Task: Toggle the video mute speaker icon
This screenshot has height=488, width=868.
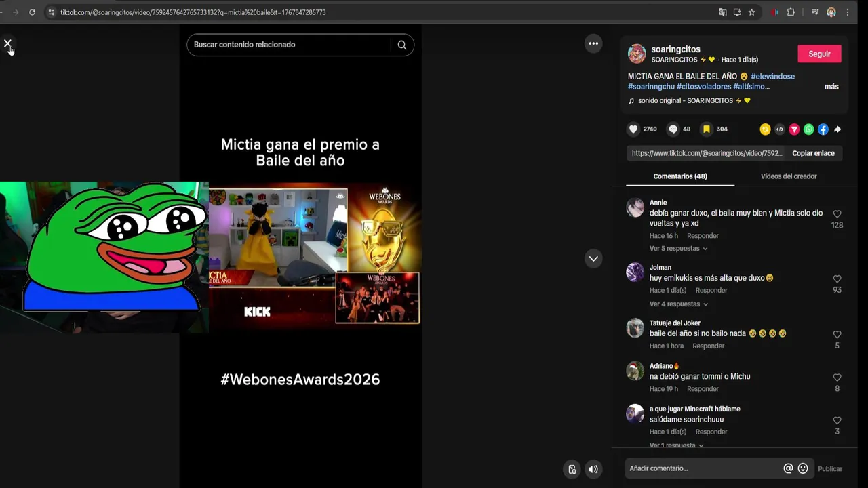Action: click(593, 469)
